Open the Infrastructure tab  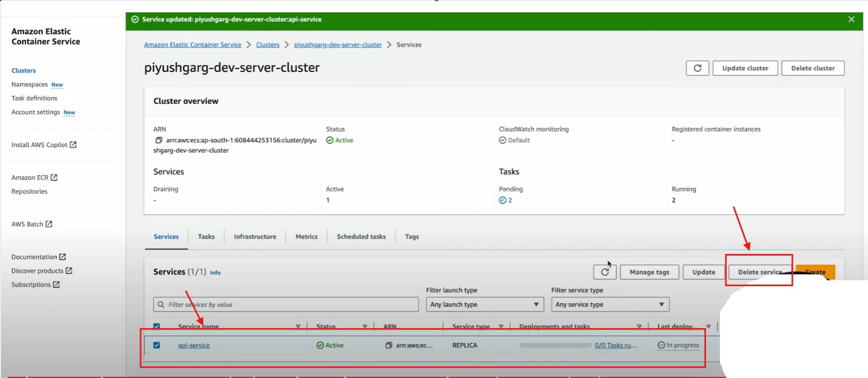[x=255, y=237]
